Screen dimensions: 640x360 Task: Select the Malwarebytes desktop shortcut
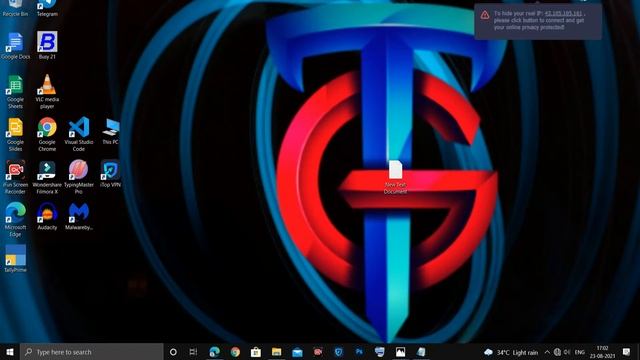point(79,216)
